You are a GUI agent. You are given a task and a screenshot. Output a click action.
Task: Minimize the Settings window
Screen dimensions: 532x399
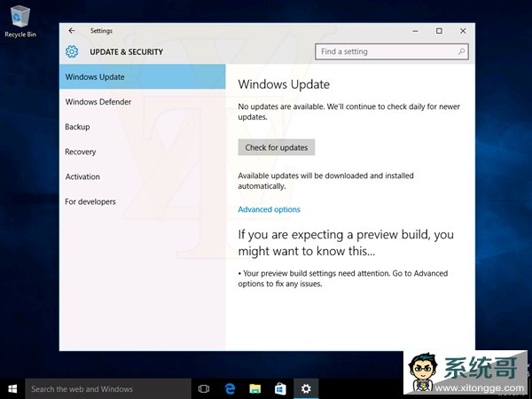click(415, 31)
